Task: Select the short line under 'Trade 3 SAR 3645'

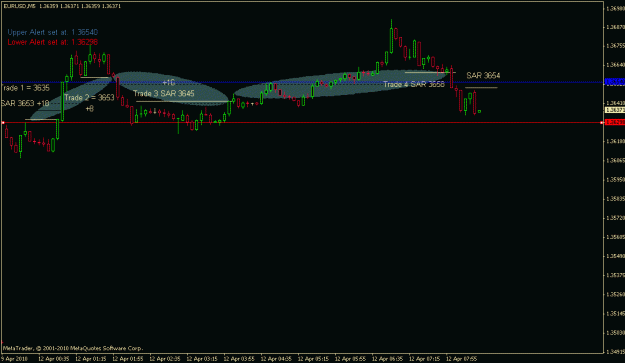Action: [x=183, y=102]
